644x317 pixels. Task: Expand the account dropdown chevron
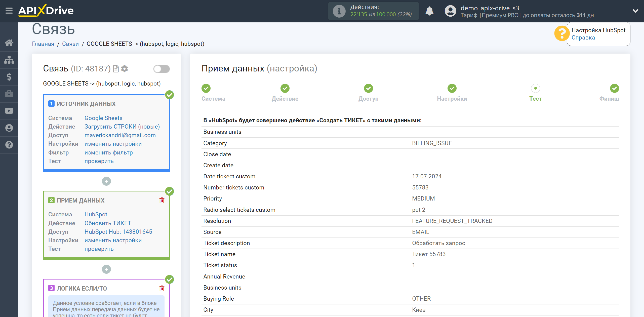tap(635, 11)
